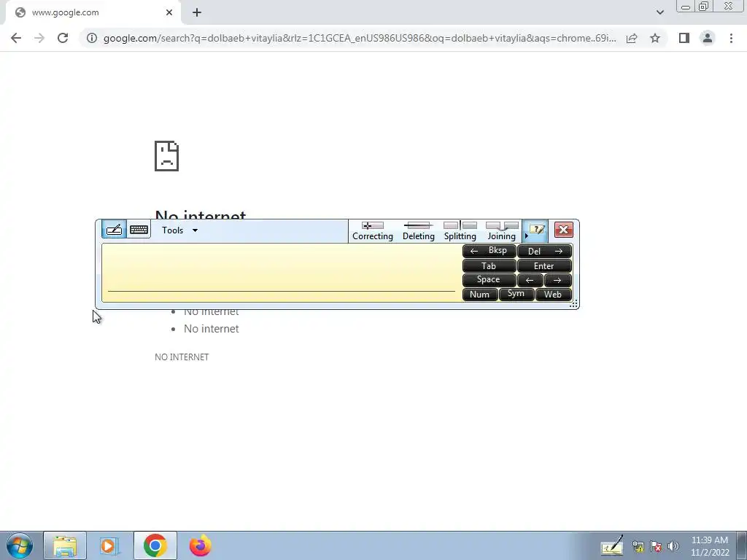Viewport: 747px width, 560px height.
Task: Click the Enter key on input panel
Action: pyautogui.click(x=544, y=265)
